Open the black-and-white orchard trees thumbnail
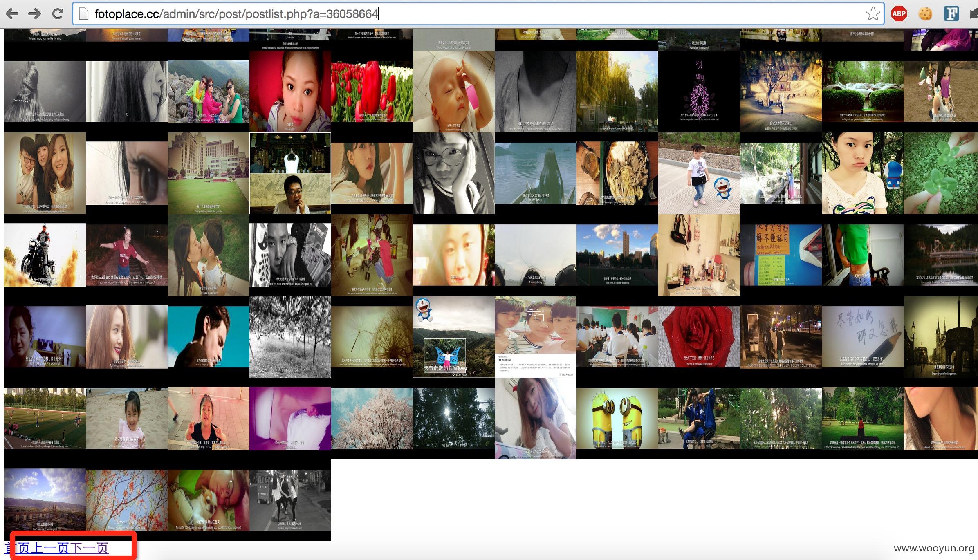The image size is (978, 560). (290, 337)
